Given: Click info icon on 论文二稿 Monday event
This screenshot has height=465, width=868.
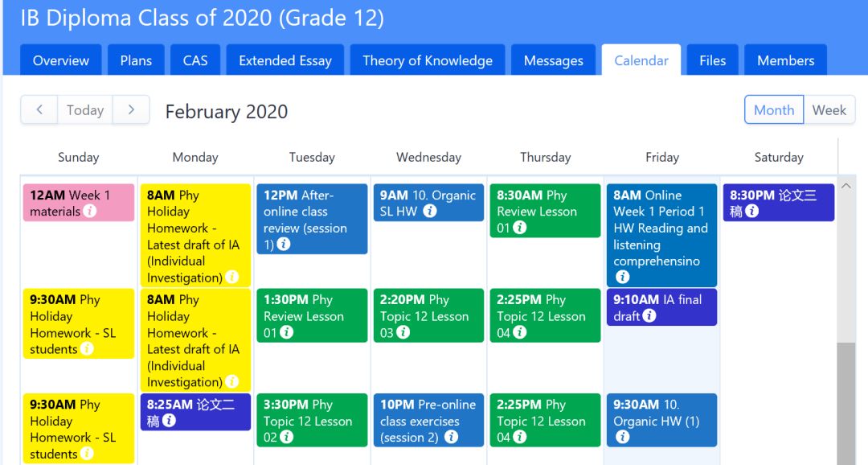Looking at the screenshot, I should (x=169, y=421).
